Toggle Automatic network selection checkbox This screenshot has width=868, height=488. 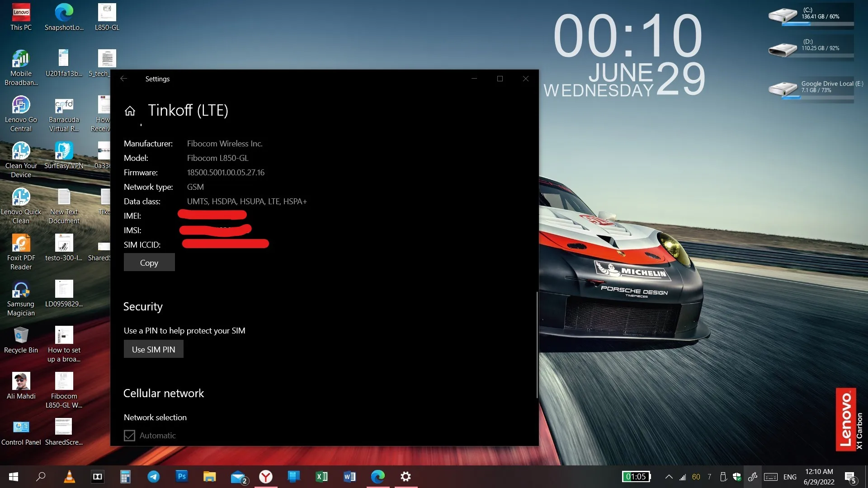coord(130,436)
